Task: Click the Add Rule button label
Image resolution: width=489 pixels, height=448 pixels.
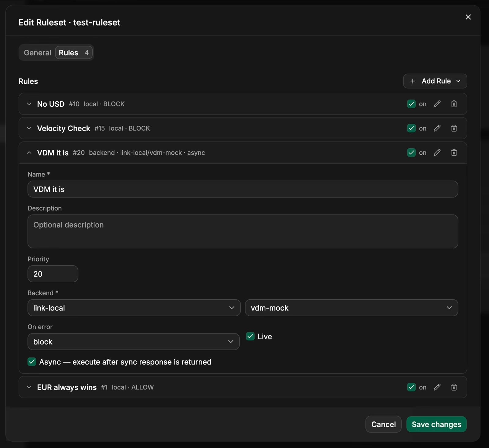Action: pos(436,81)
